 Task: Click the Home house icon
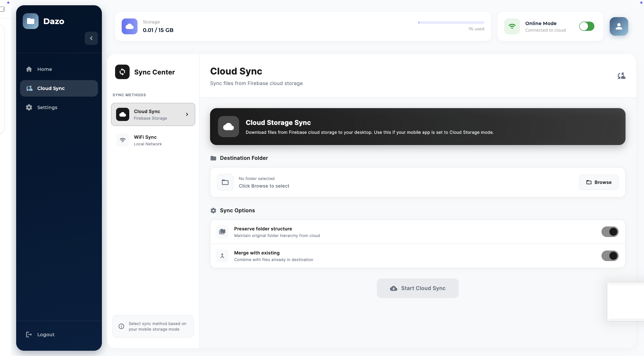pos(29,69)
